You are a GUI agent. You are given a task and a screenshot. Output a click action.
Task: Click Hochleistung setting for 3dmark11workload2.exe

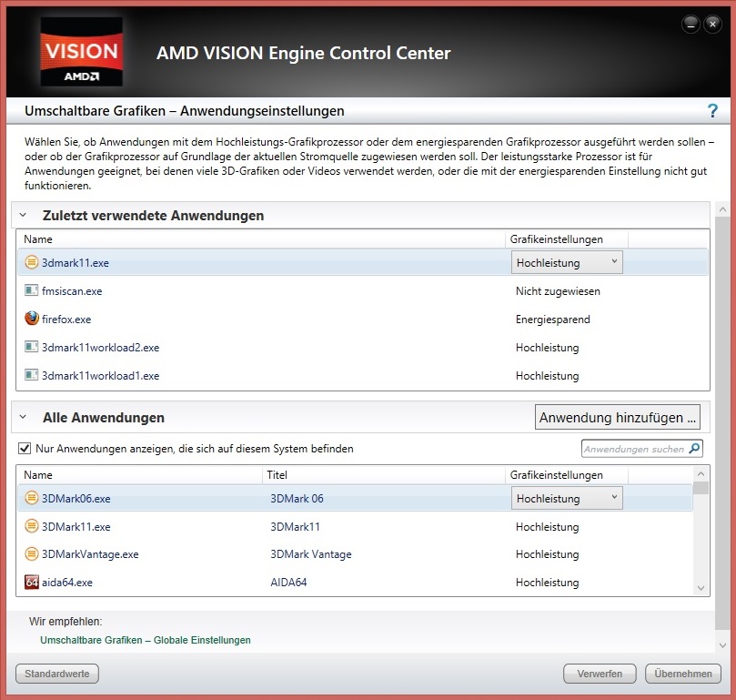point(548,348)
